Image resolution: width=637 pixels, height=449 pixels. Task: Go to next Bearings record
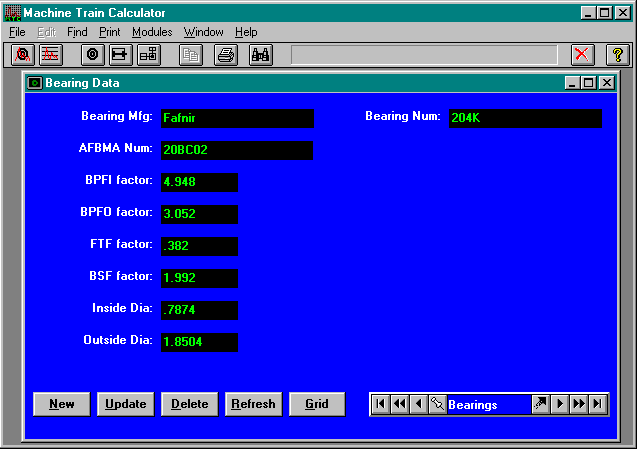[560, 404]
